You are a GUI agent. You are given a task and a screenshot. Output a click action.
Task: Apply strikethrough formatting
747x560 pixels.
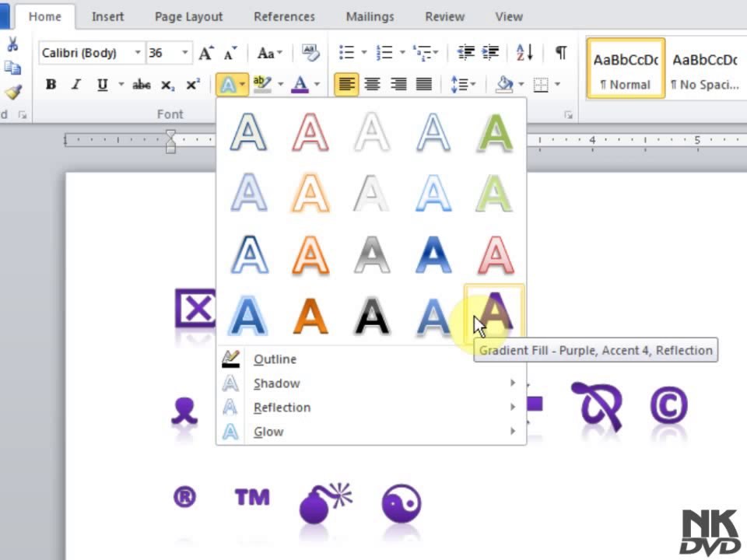142,85
